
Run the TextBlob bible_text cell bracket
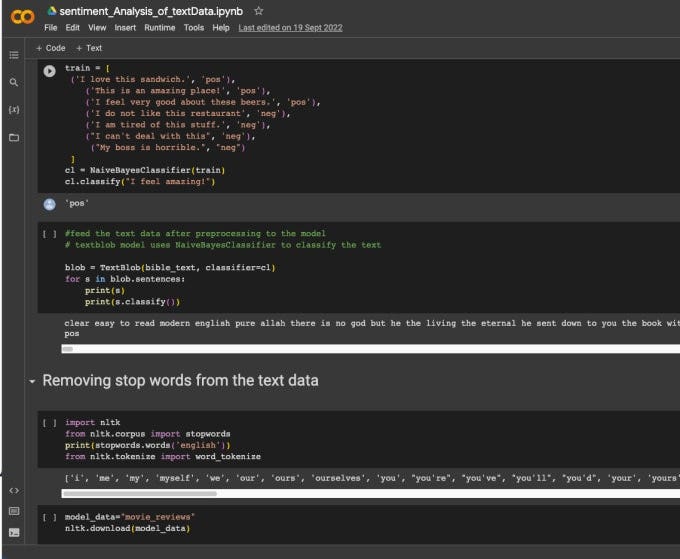49,234
